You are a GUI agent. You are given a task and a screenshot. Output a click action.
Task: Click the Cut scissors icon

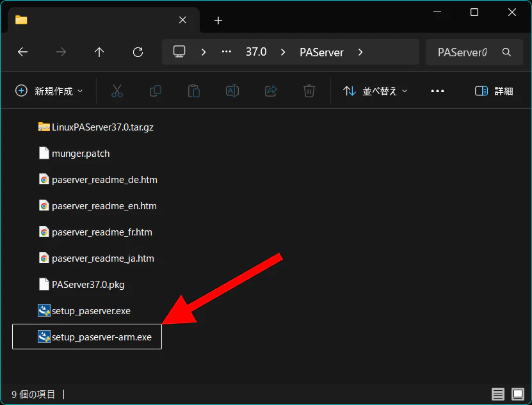[117, 91]
